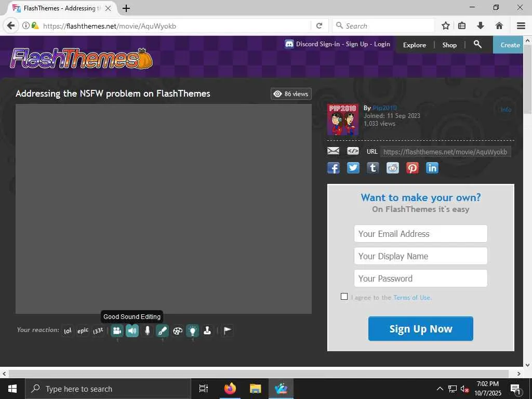This screenshot has width=532, height=399.
Task: Open the Windows Start menu
Action: tap(12, 389)
